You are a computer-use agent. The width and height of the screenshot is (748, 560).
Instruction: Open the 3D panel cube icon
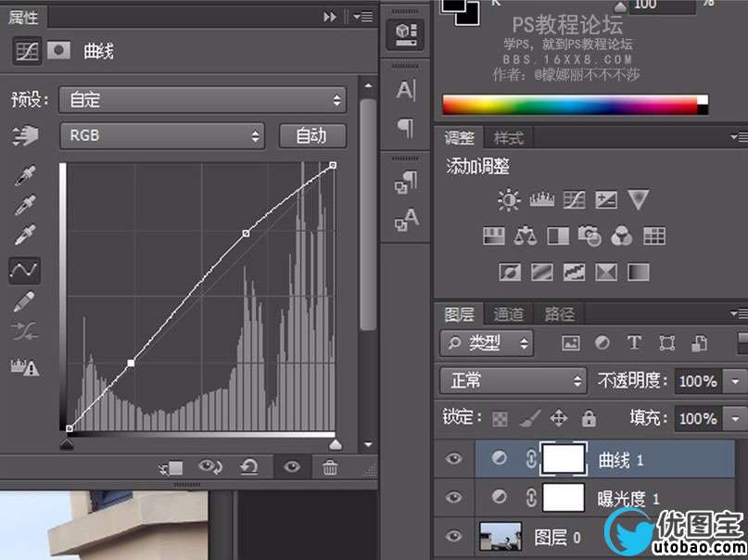(405, 34)
